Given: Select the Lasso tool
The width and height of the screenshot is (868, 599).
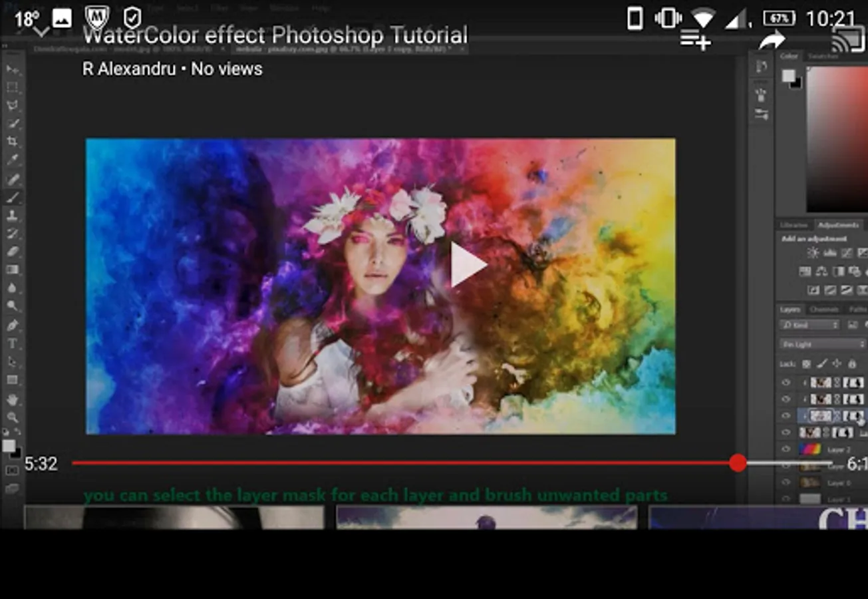Looking at the screenshot, I should pos(13,105).
